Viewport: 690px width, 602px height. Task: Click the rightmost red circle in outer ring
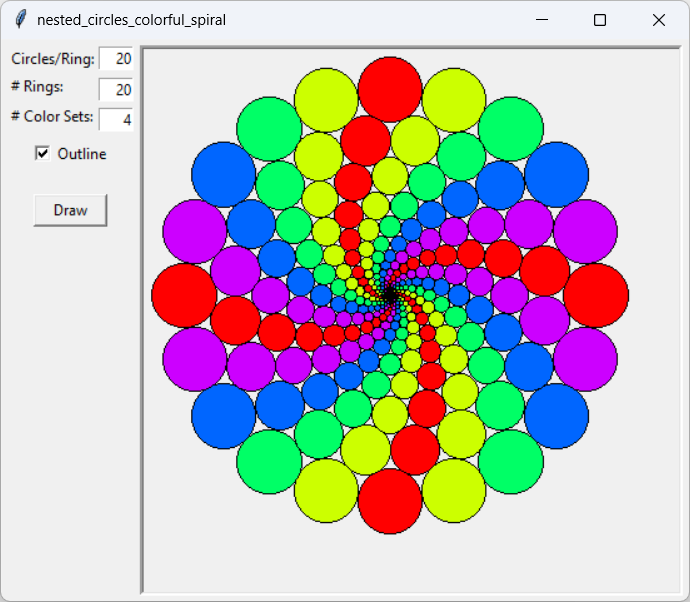596,295
